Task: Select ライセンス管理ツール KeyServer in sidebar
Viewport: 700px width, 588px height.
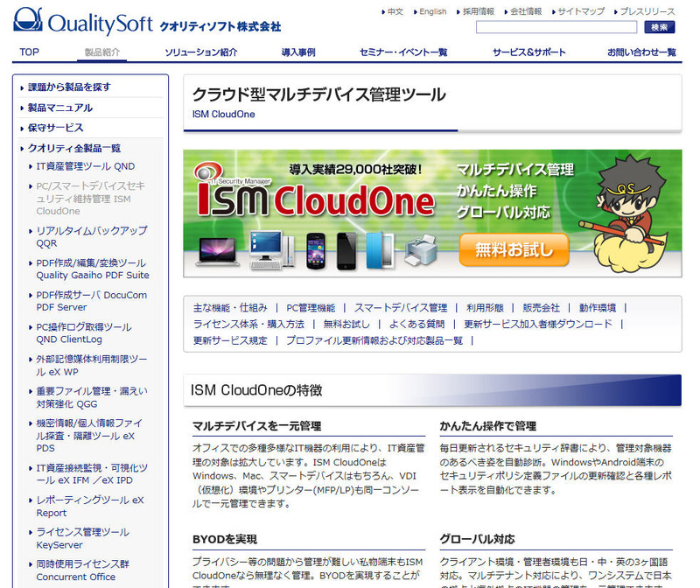Action: coord(82,538)
